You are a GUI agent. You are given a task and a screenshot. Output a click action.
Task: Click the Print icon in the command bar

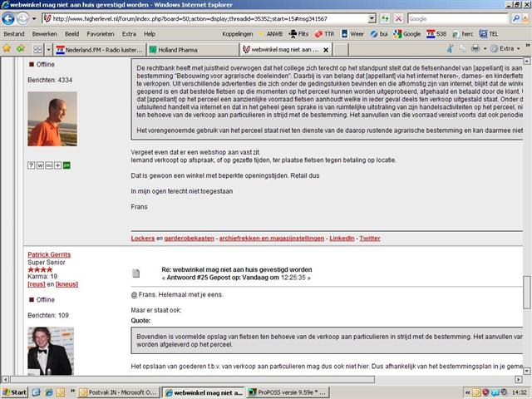coord(475,49)
